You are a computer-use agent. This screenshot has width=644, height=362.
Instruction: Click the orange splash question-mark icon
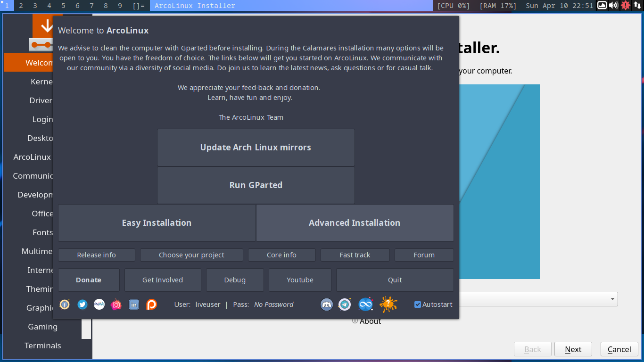tap(388, 304)
